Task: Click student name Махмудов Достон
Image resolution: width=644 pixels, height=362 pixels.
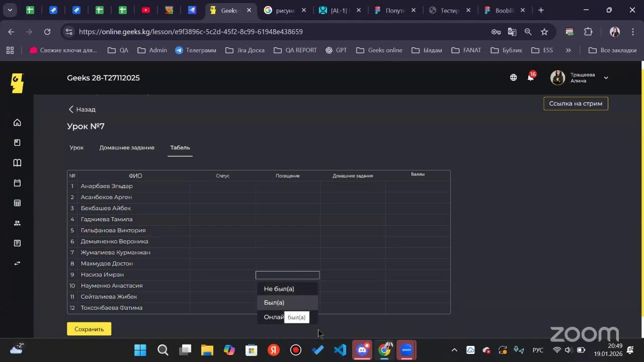Action: 107,263
